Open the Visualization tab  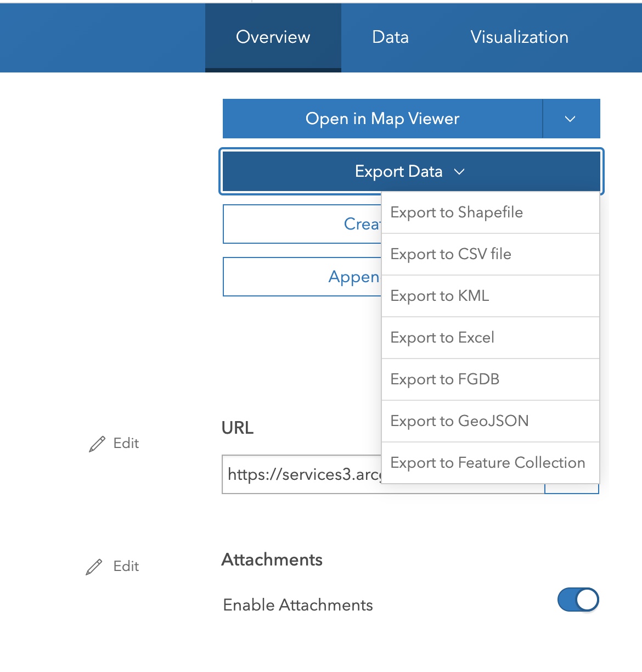pos(519,37)
